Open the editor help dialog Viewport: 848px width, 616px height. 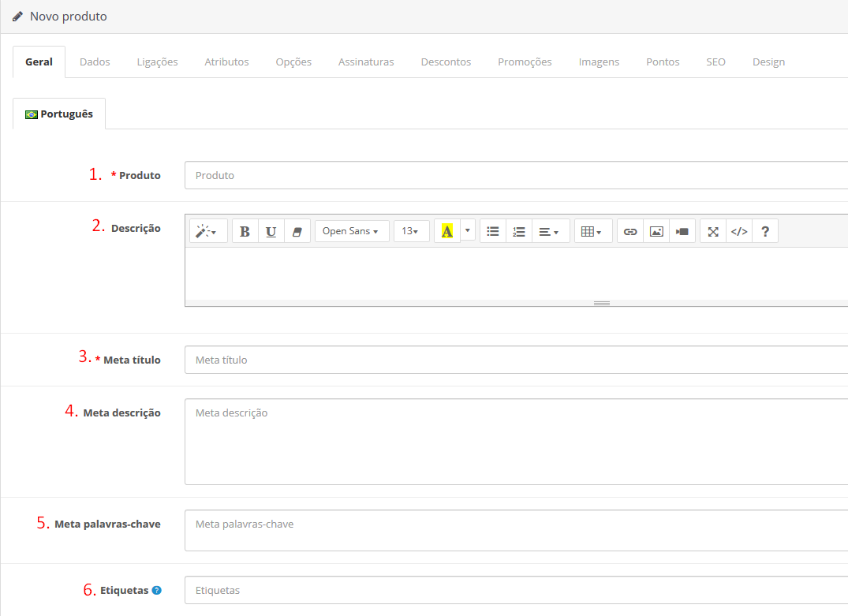click(765, 231)
